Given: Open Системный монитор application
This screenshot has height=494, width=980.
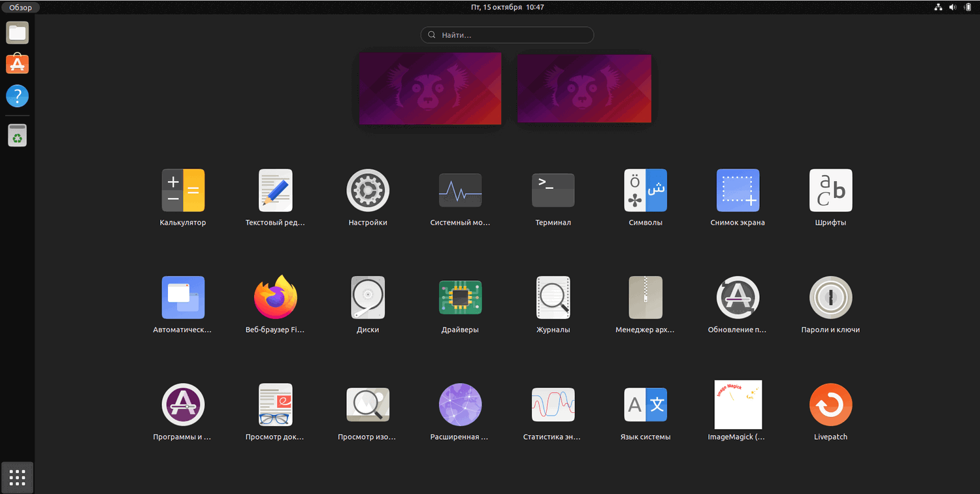Looking at the screenshot, I should [460, 190].
